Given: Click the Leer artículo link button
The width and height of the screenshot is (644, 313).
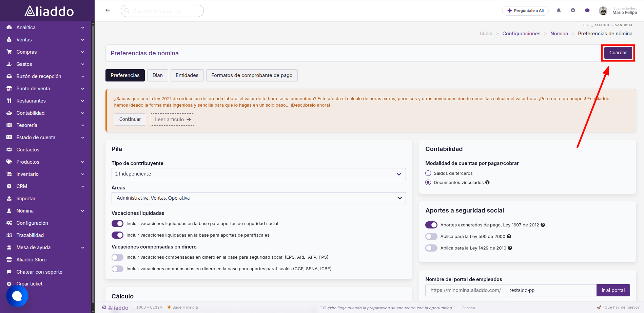Looking at the screenshot, I should [x=173, y=119].
